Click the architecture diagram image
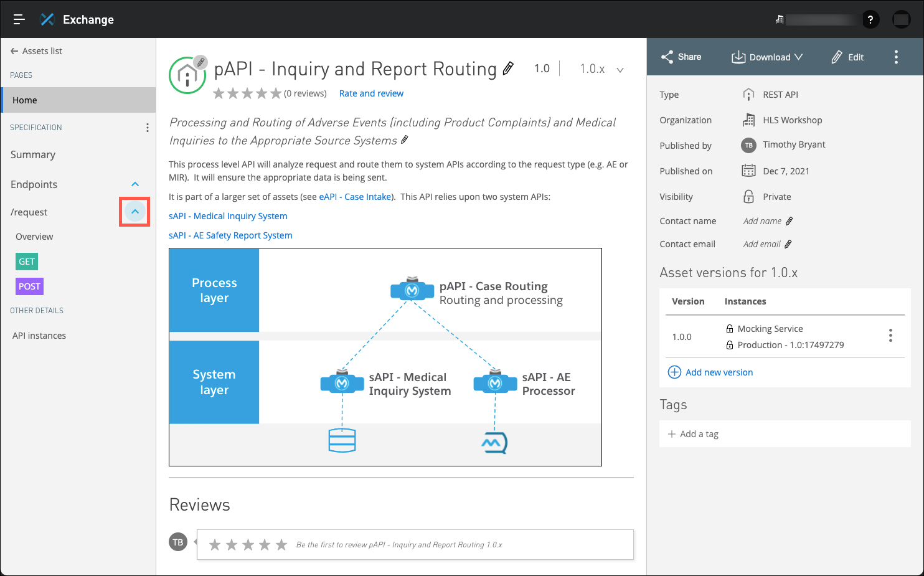Image resolution: width=924 pixels, height=576 pixels. click(x=385, y=357)
